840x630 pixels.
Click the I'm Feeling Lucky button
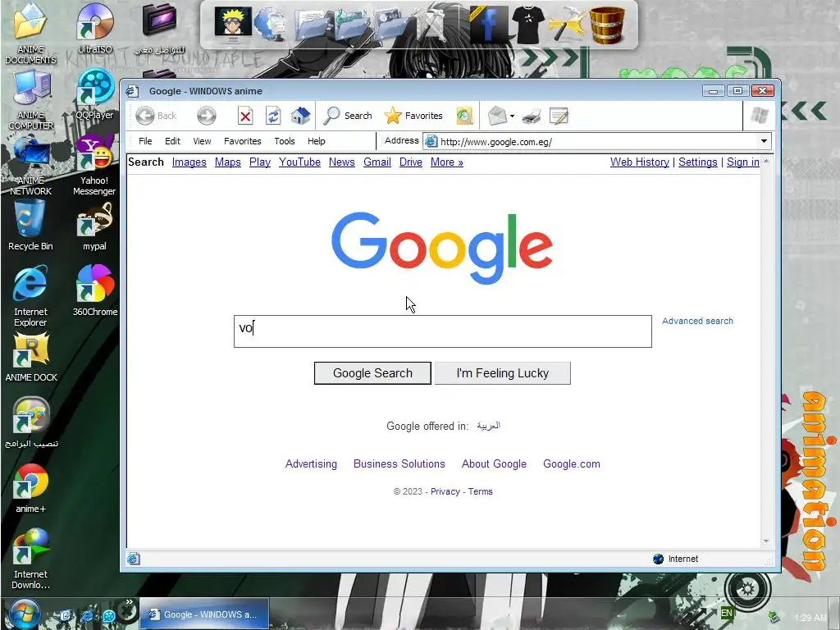click(x=503, y=373)
